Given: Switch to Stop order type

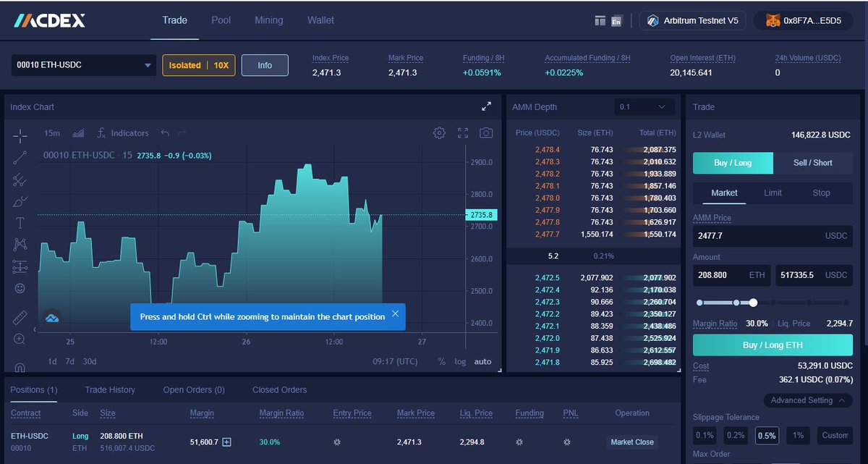Looking at the screenshot, I should click(821, 193).
